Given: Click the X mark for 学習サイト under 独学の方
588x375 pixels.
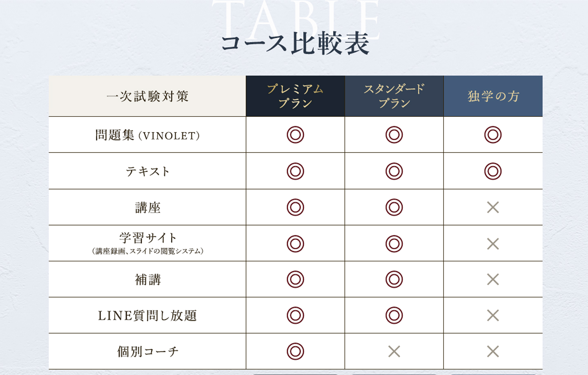Looking at the screenshot, I should click(493, 244).
